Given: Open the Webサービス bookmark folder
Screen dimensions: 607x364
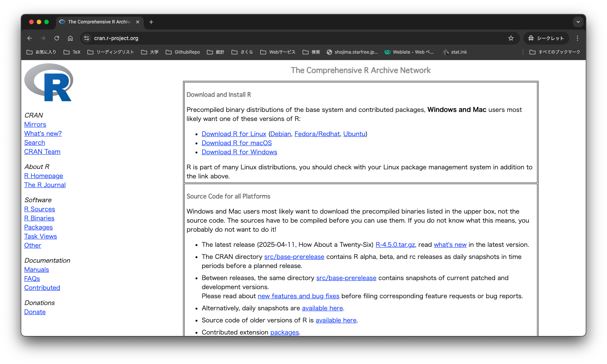Looking at the screenshot, I should (278, 52).
